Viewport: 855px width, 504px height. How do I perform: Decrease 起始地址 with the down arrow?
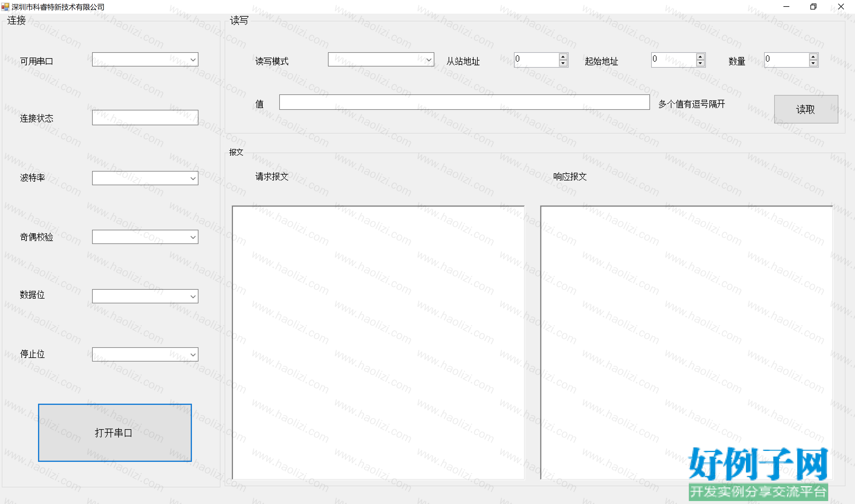701,64
